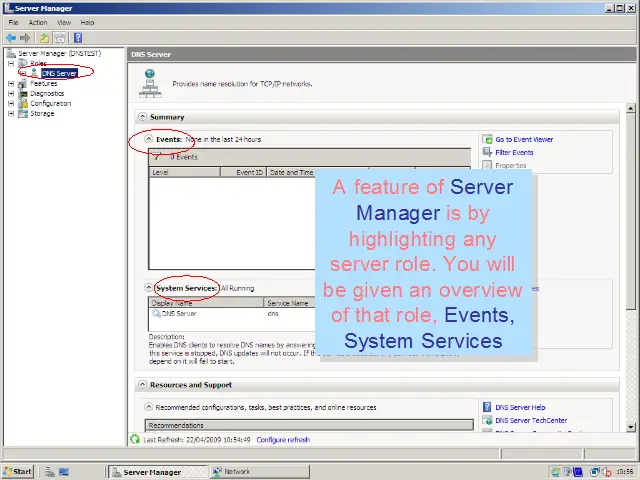This screenshot has width=640, height=480.
Task: Click the Roles icon in the tree
Action: (x=23, y=63)
